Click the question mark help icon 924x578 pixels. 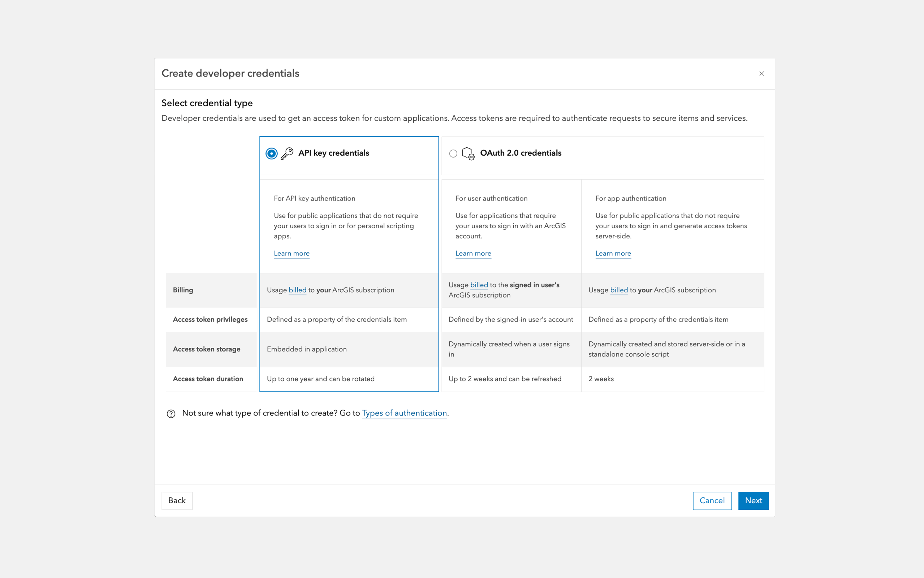(171, 414)
